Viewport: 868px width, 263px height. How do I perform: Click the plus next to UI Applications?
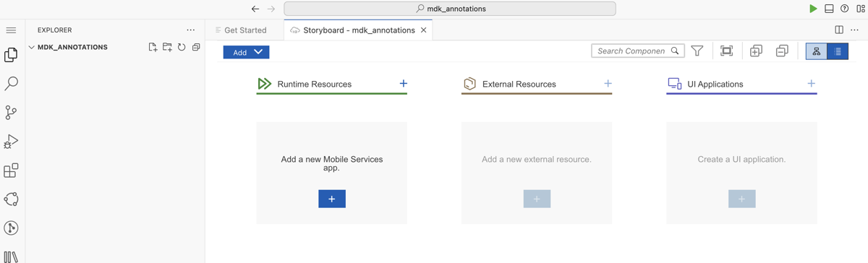tap(812, 84)
